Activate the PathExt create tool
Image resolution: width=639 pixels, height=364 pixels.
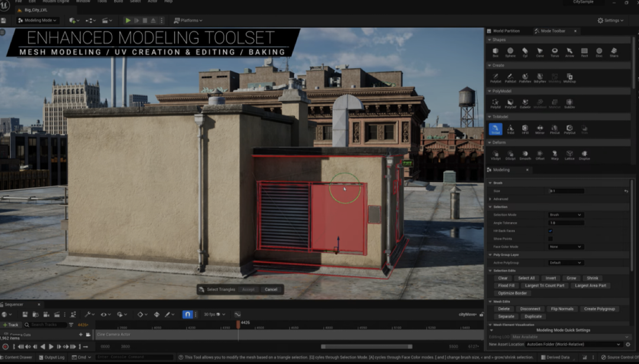(510, 78)
